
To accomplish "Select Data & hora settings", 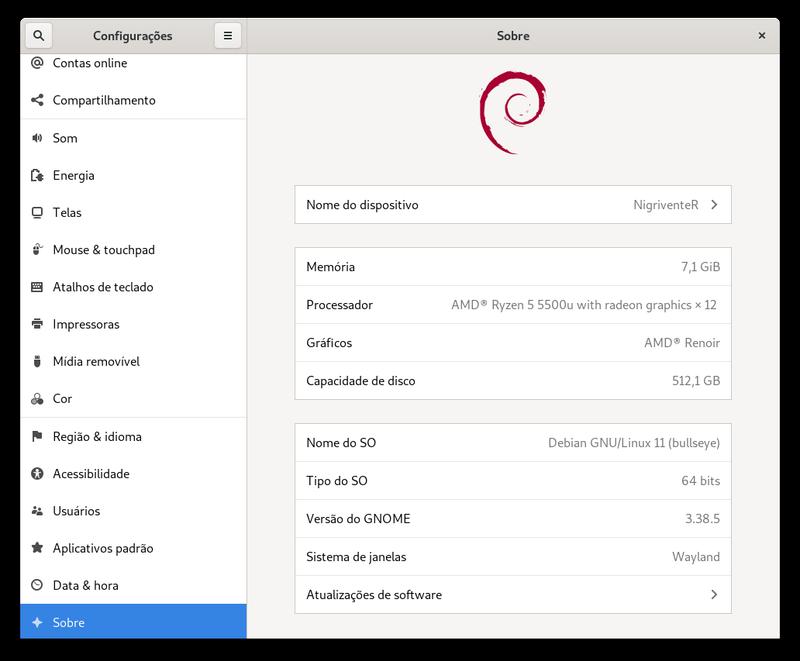I will click(x=84, y=586).
